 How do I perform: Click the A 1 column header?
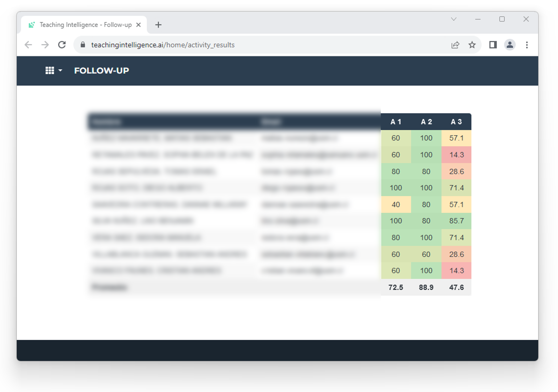click(396, 122)
